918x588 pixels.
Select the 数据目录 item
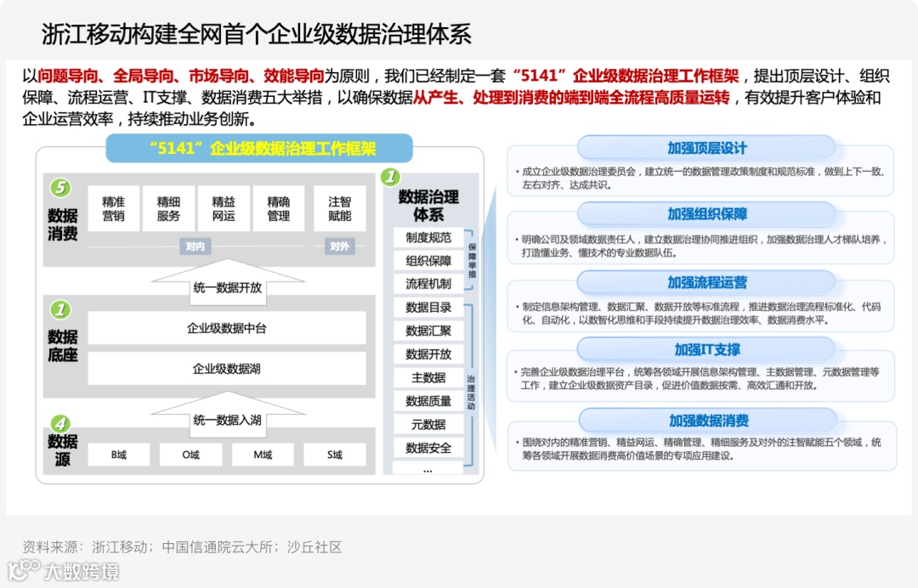tap(428, 308)
